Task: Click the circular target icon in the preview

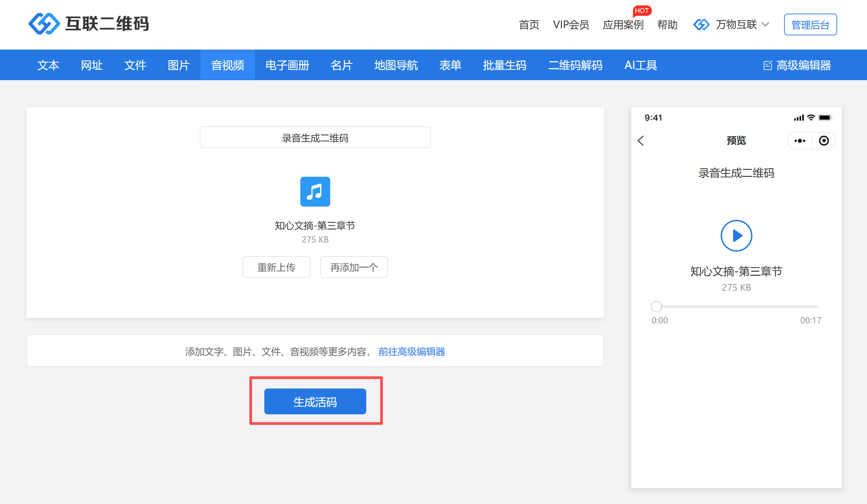Action: tap(824, 141)
